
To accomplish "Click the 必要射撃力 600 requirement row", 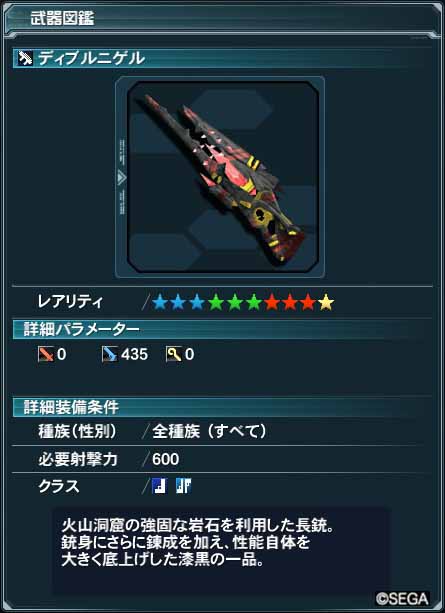I will click(222, 459).
